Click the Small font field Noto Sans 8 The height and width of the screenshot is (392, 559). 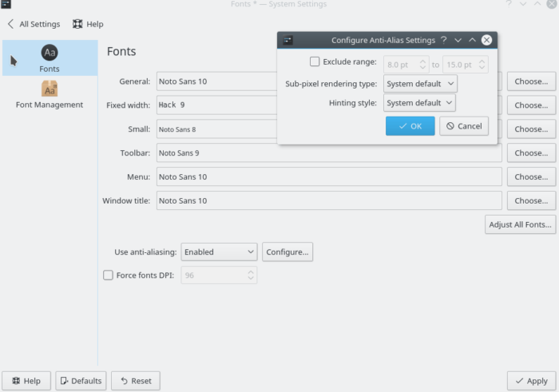(x=216, y=129)
